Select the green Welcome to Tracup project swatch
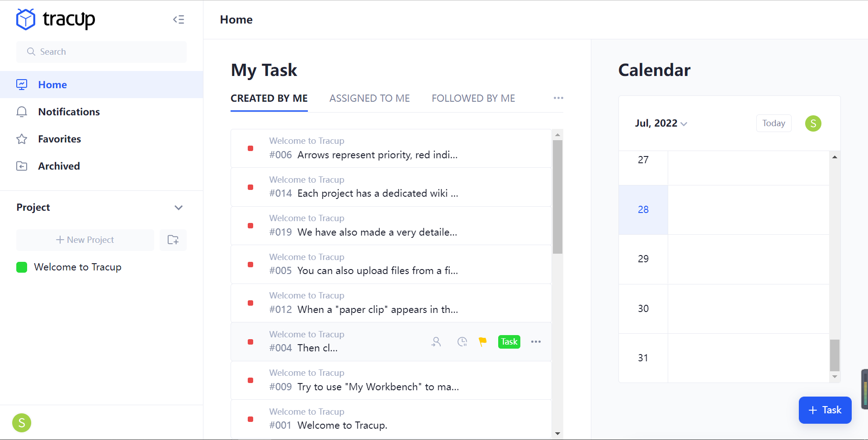868x440 pixels. pyautogui.click(x=22, y=267)
